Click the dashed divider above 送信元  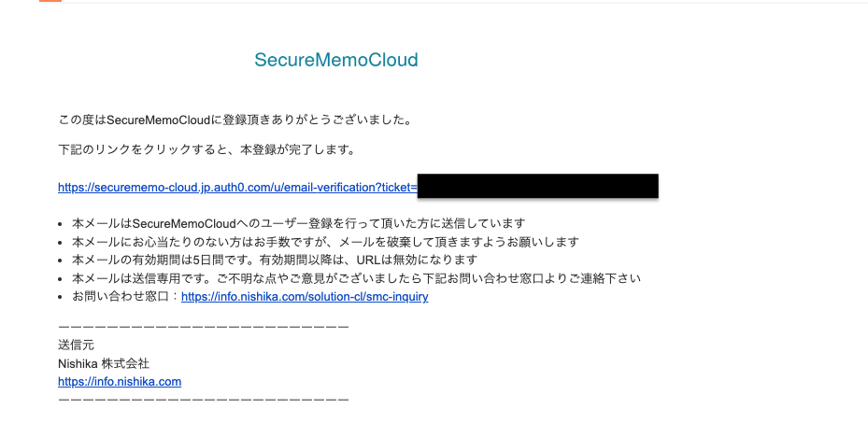(203, 328)
